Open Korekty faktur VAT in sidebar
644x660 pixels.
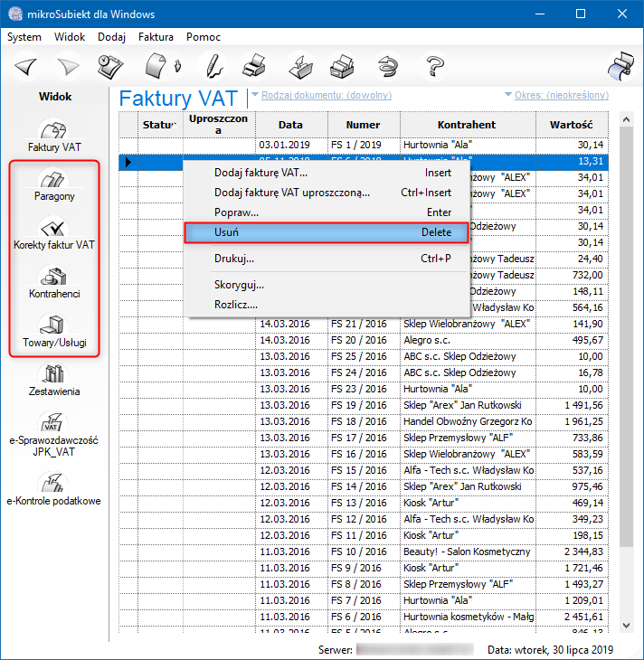54,233
